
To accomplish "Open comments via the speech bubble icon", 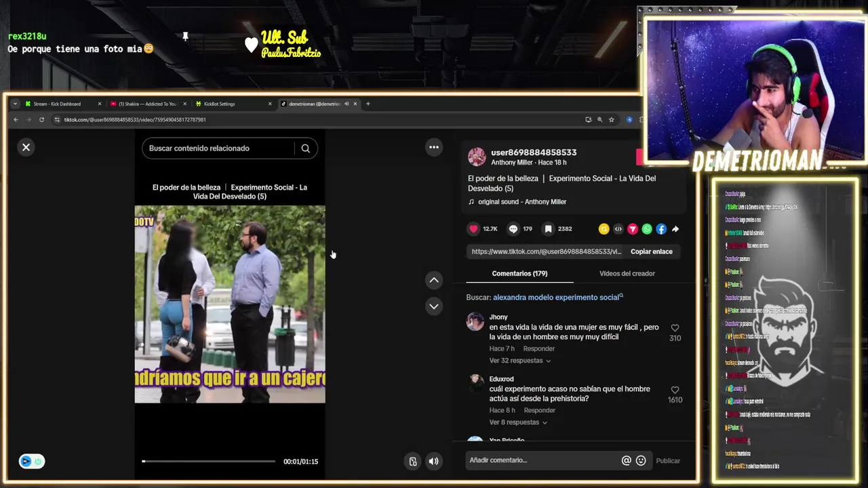I will point(513,229).
